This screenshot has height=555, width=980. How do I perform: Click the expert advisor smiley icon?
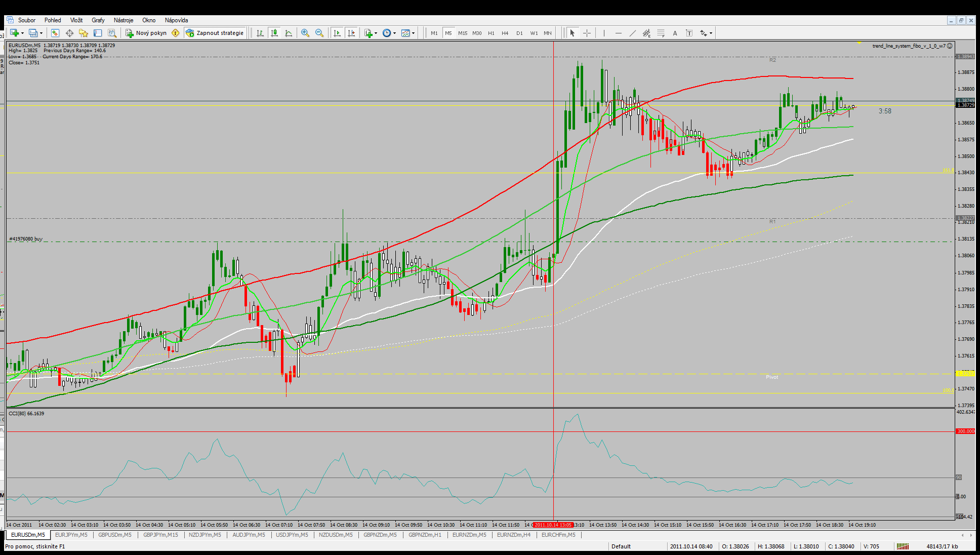[x=950, y=46]
